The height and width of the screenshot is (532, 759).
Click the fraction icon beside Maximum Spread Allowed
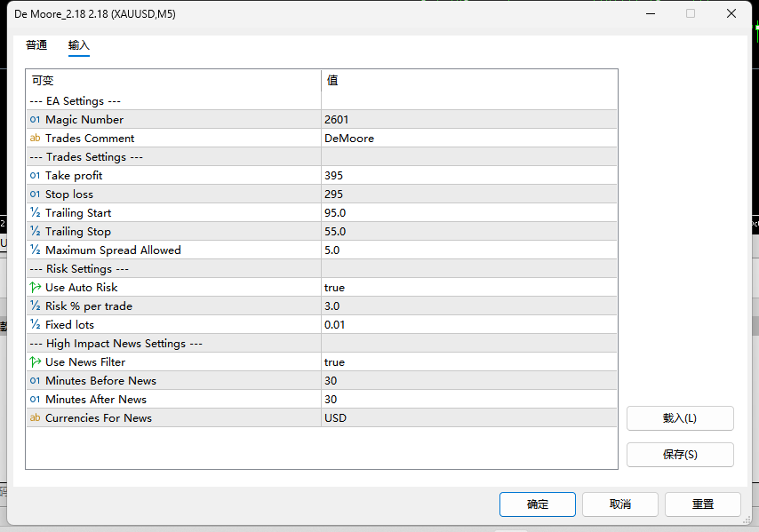coord(35,250)
